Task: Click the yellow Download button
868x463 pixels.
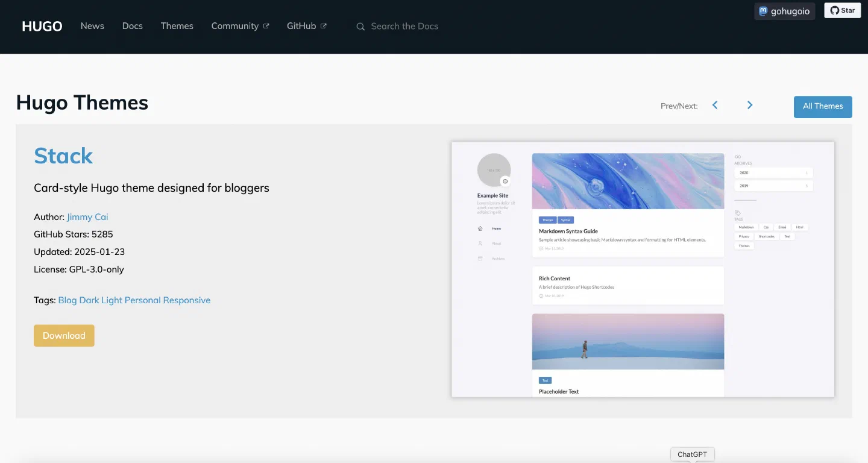Action: click(x=64, y=336)
